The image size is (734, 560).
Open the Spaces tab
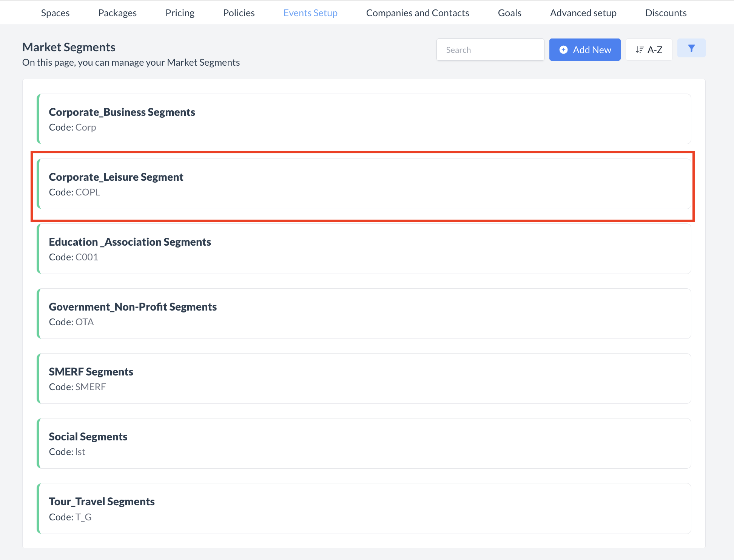point(55,13)
